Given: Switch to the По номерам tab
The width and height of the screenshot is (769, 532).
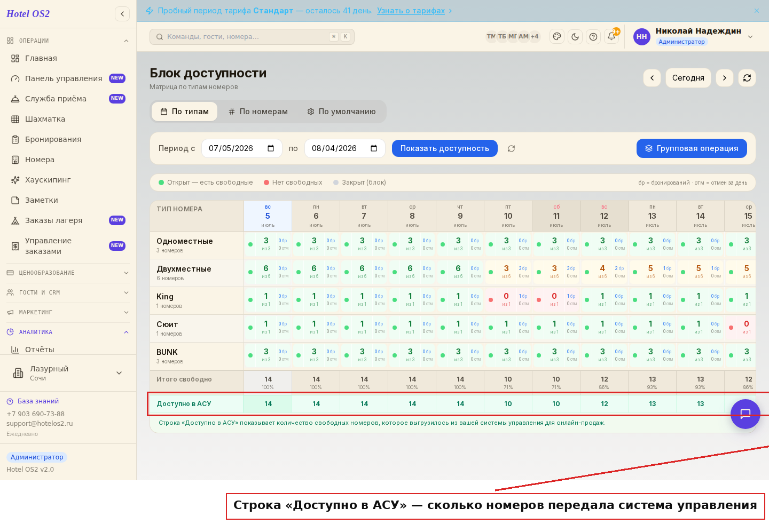Looking at the screenshot, I should 258,112.
